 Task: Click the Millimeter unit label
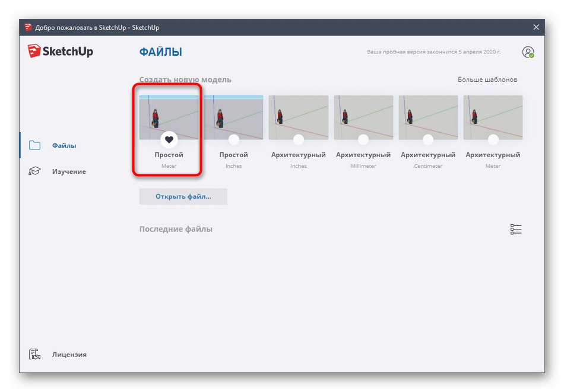coord(363,166)
